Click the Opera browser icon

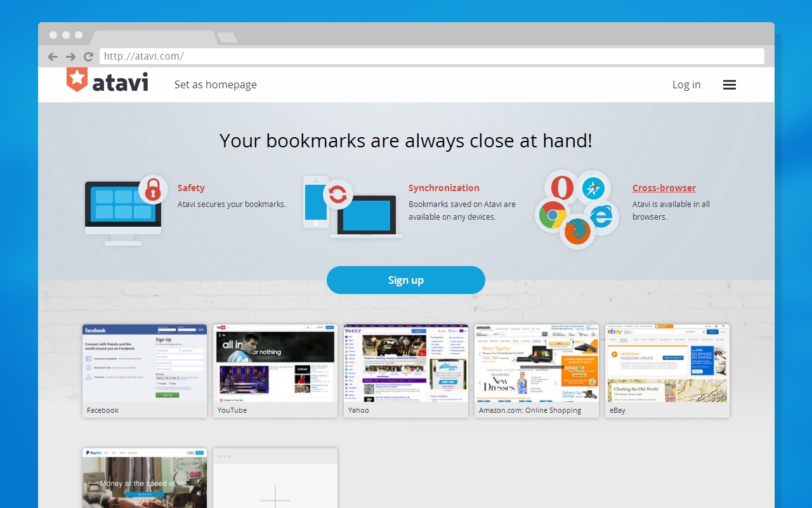click(562, 187)
